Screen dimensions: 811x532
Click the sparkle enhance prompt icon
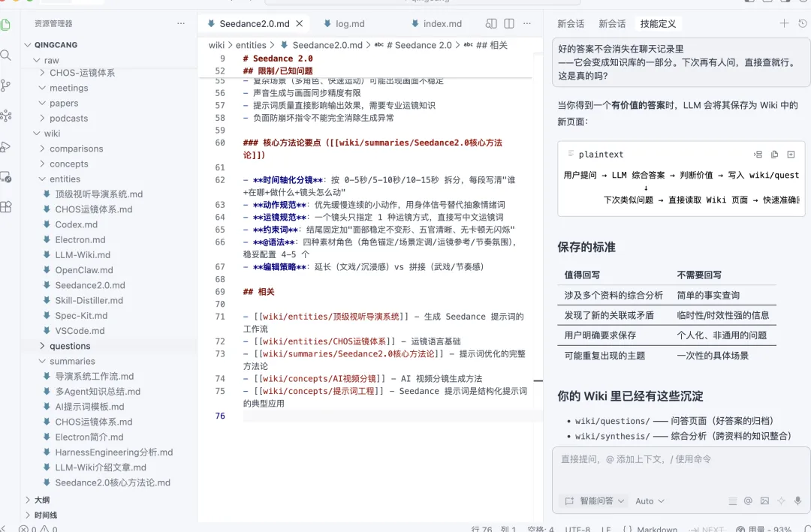pyautogui.click(x=781, y=500)
